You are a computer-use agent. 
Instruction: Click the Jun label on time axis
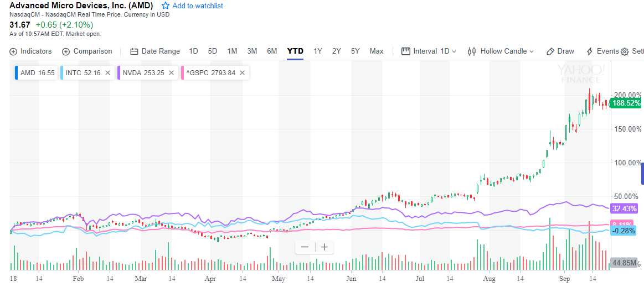pos(351,278)
